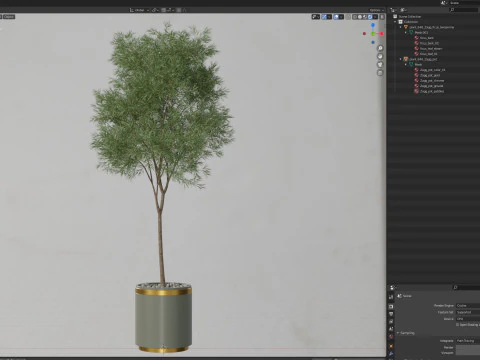Select the ficus_leaf_01 material row
Image resolution: width=480 pixels, height=360 pixels.
coord(429,54)
